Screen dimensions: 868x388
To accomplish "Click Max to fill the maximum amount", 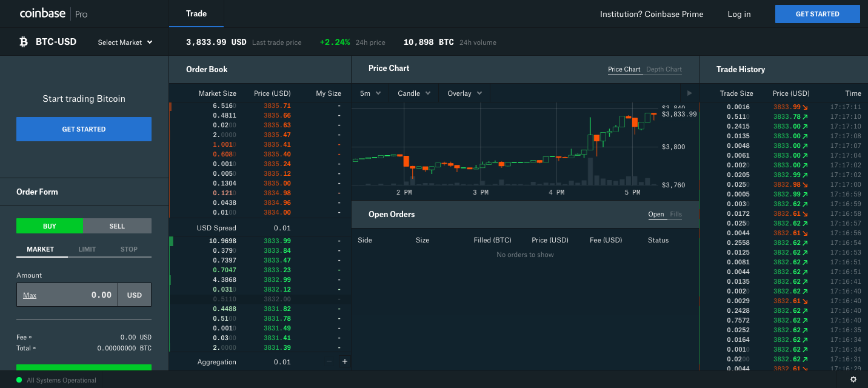I will [x=29, y=295].
